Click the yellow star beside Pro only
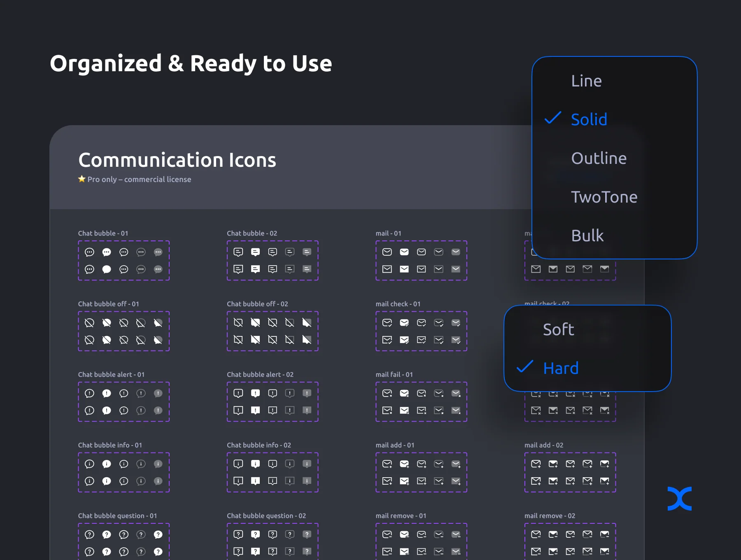This screenshot has width=741, height=560. pyautogui.click(x=82, y=179)
